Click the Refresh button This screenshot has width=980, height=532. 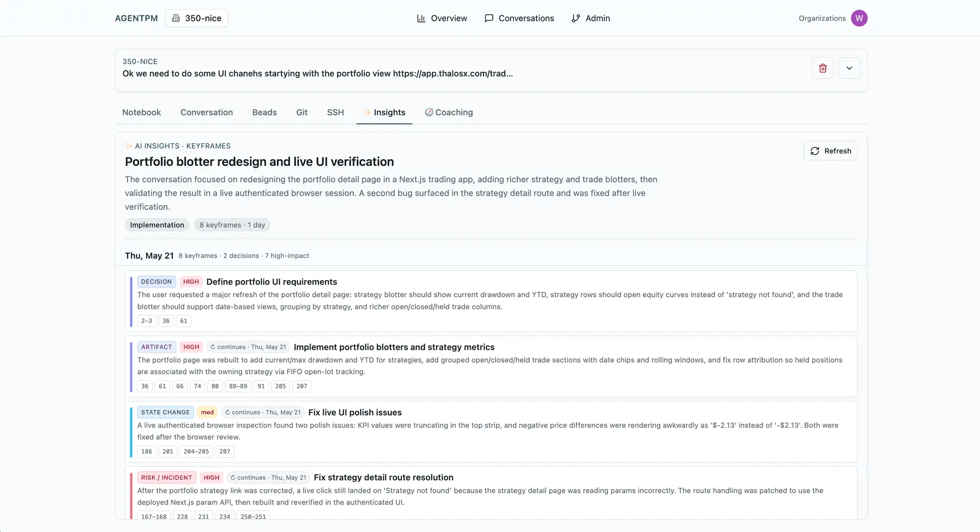pyautogui.click(x=830, y=151)
